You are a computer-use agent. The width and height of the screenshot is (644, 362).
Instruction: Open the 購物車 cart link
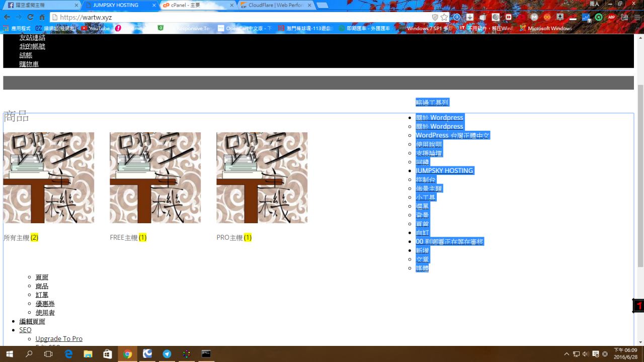point(29,64)
